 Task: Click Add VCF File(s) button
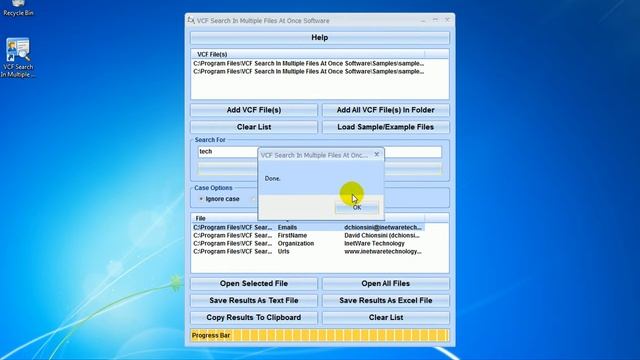click(254, 110)
